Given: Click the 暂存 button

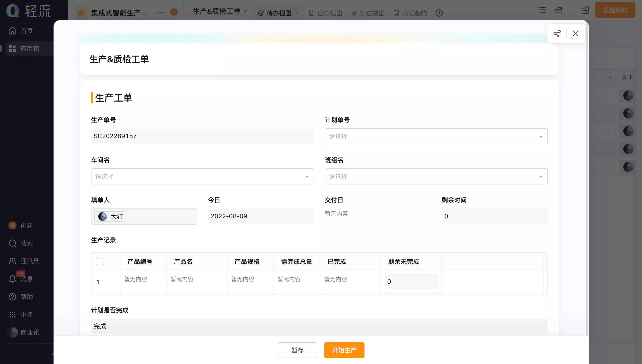Looking at the screenshot, I should coord(297,350).
